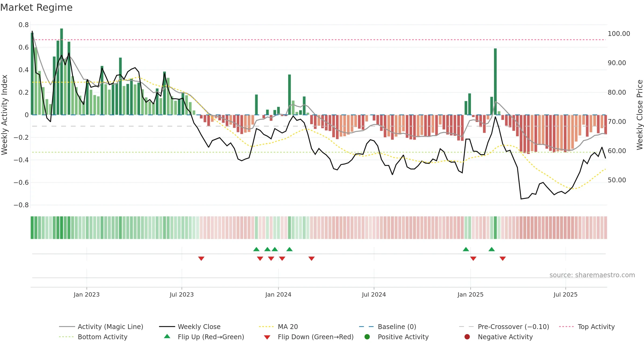The image size is (644, 362).
Task: Click the source: sharemaestro.com text
Action: click(592, 275)
